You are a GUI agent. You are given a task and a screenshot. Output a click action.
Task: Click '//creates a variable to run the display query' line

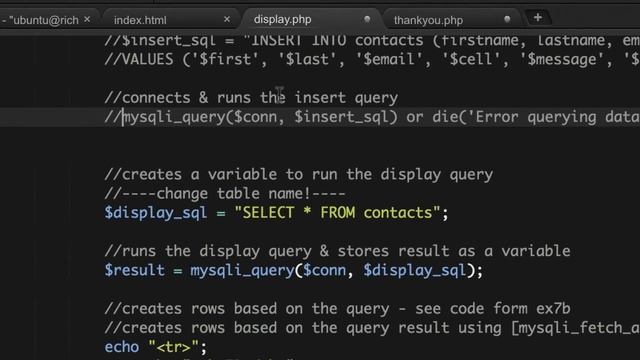pos(298,175)
